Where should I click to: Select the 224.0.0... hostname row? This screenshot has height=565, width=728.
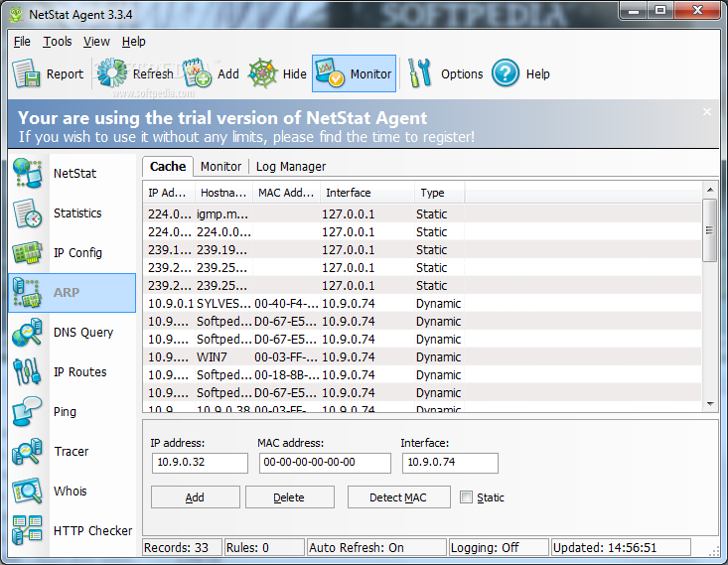[x=422, y=232]
